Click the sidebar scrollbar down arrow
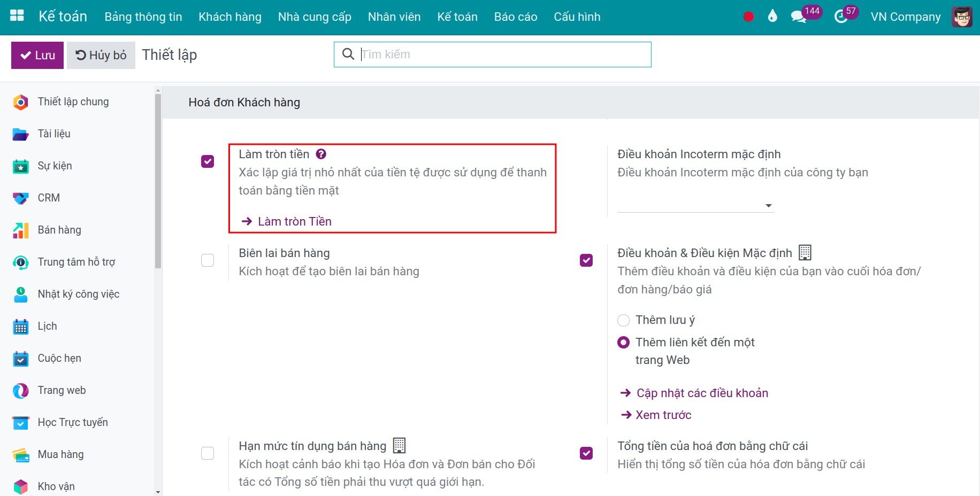The height and width of the screenshot is (496, 980). (158, 492)
